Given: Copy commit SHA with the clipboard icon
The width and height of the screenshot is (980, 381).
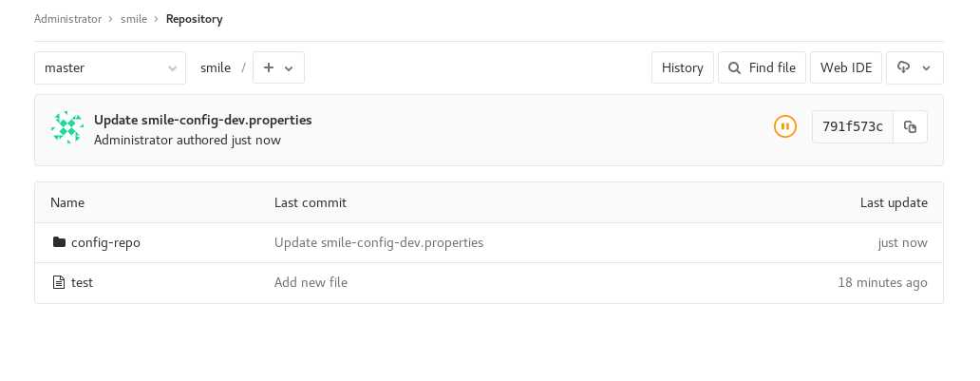Looking at the screenshot, I should [910, 127].
